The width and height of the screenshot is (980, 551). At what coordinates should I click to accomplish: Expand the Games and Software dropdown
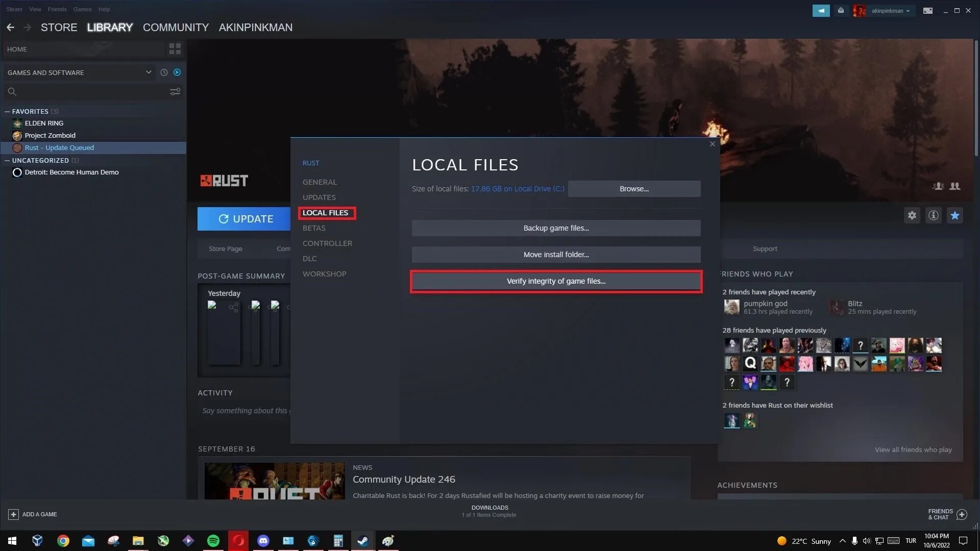coord(149,72)
